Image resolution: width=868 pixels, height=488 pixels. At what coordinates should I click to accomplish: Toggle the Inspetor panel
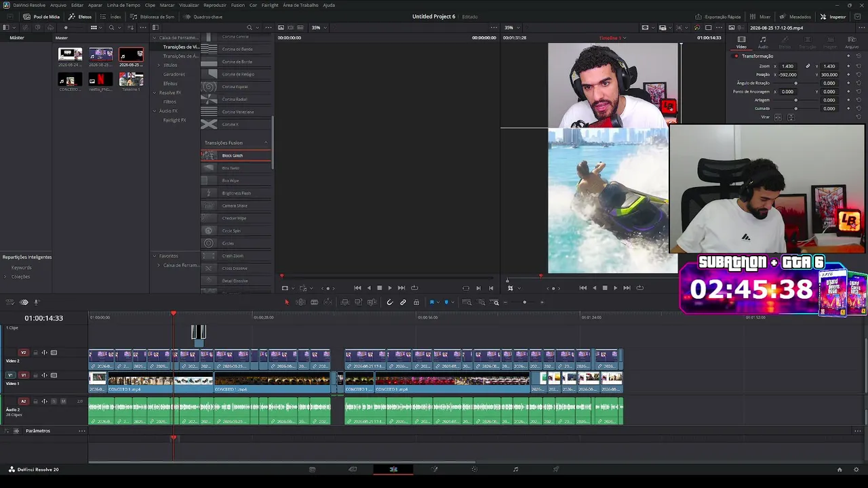833,16
